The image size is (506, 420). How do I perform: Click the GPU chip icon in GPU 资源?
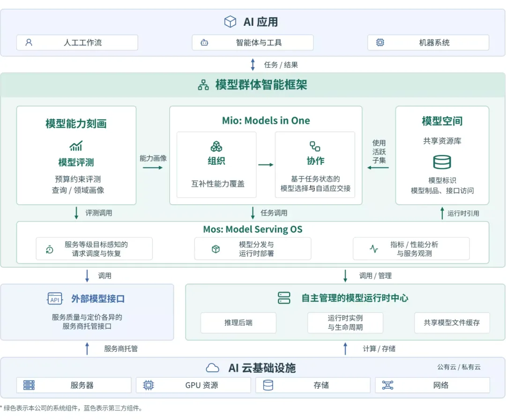[x=149, y=385]
